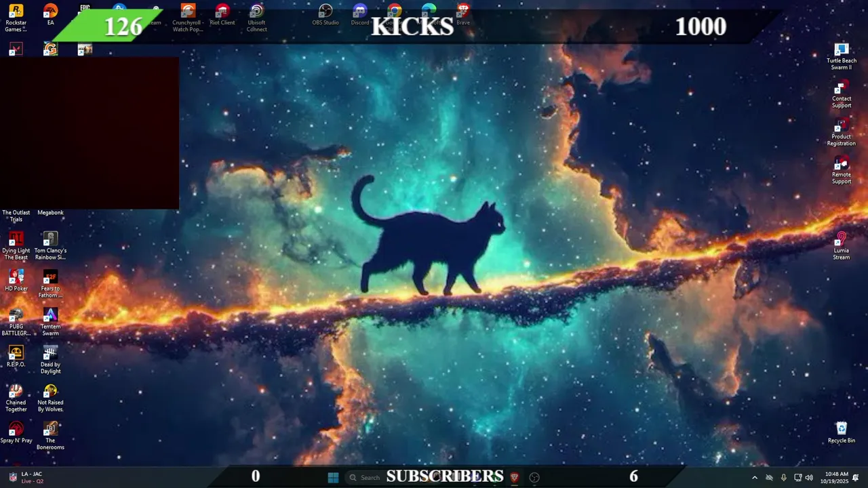868x488 pixels.
Task: Open Google Chrome desktop icon
Action: coord(395,11)
